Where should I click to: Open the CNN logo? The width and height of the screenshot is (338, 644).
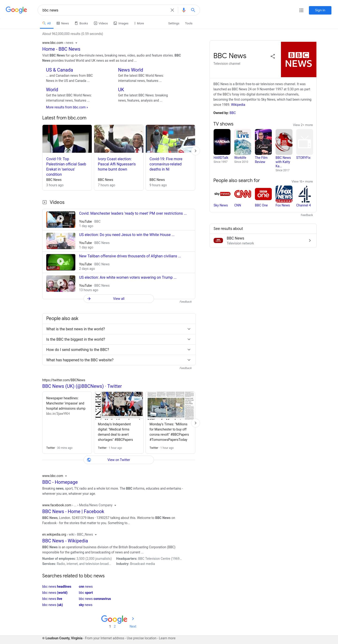[x=242, y=194]
